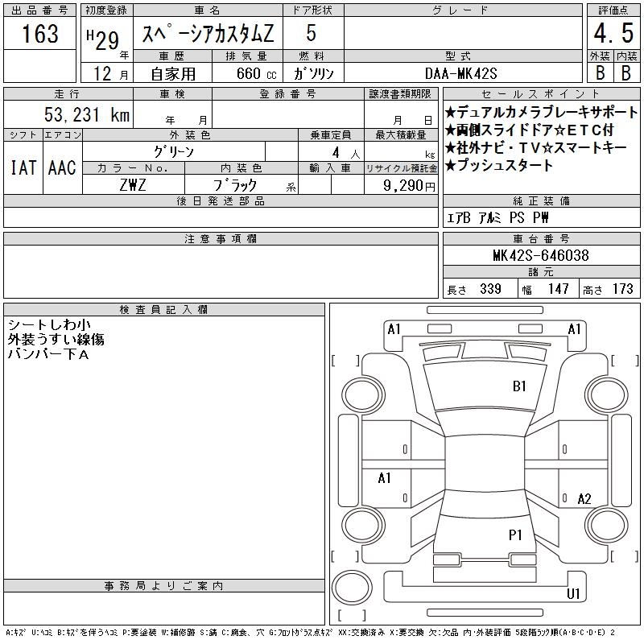Click the ★デュアルカメラブレーキサポート sales point
Viewport: 644px width, 644px height.
coord(541,112)
